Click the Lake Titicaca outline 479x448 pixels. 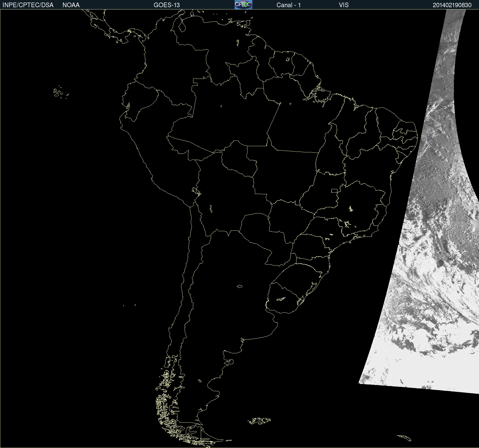[196, 191]
